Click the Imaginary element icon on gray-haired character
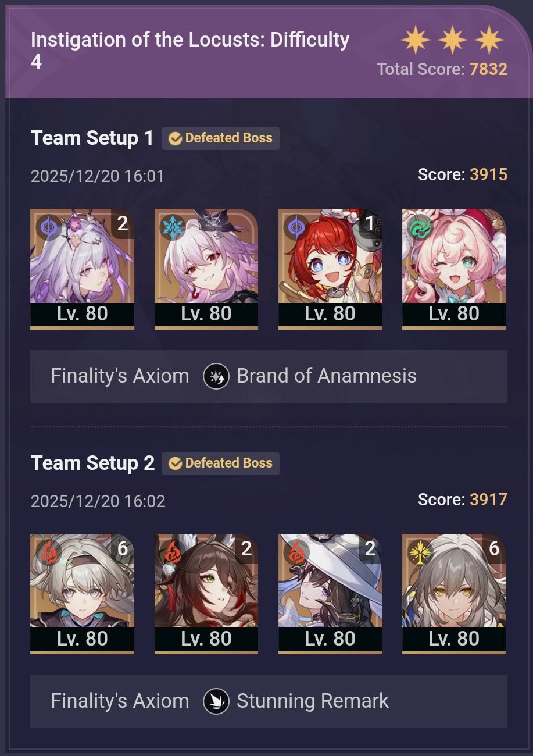533x756 pixels. coord(420,552)
